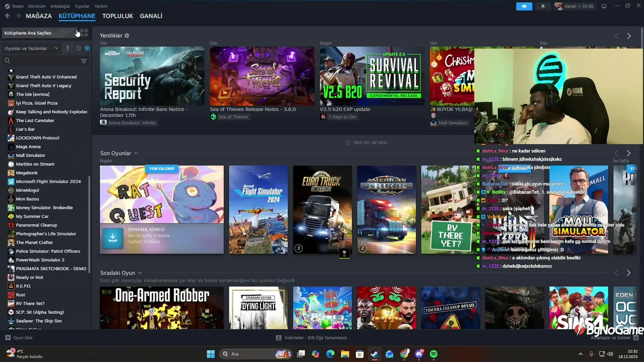Open the Microsoft Flight Simulator 2024 cover
Image resolution: width=644 pixels, height=362 pixels.
(258, 210)
